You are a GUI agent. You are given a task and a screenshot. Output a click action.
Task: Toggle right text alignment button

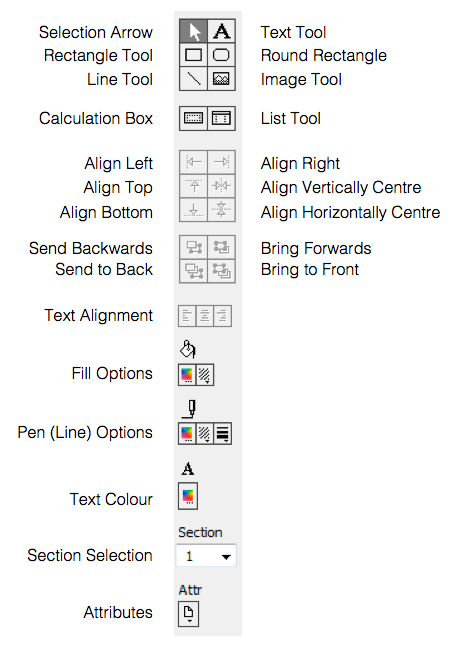[223, 316]
